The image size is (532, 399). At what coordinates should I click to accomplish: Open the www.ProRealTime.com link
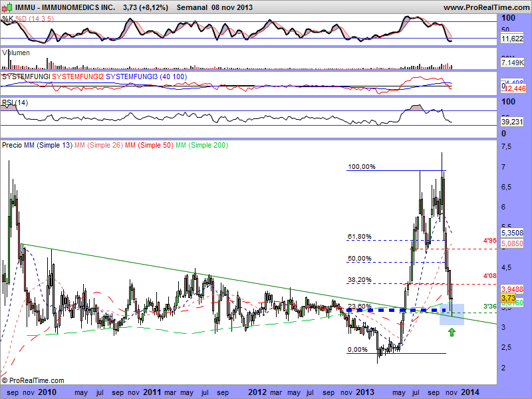[487, 7]
